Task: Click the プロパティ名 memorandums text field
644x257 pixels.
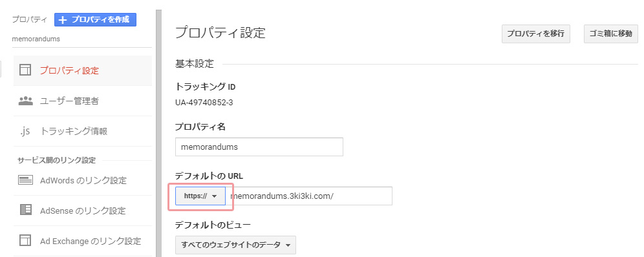Action: click(x=259, y=147)
